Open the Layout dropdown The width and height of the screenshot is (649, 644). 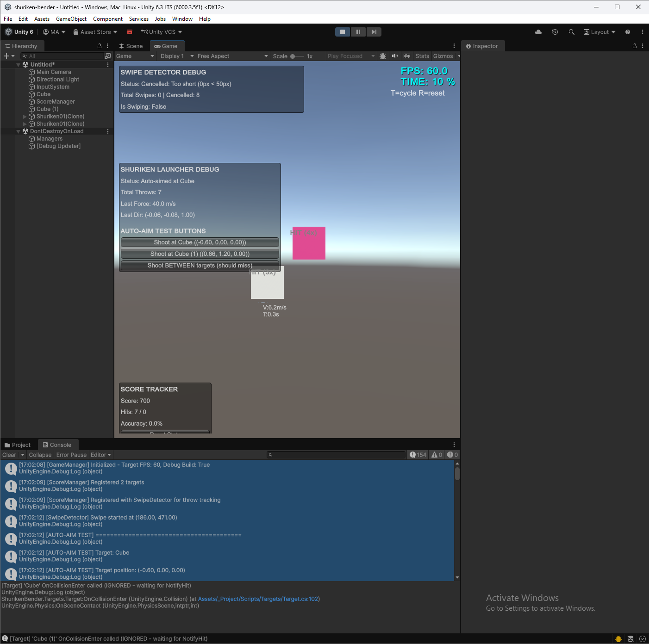[599, 32]
